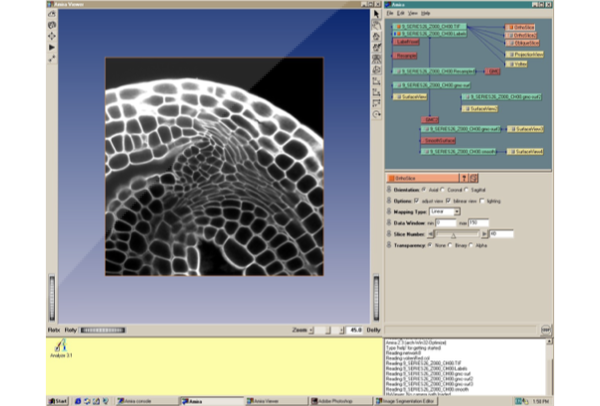Click the Slice Number slider track
600x406 pixels.
click(459, 234)
